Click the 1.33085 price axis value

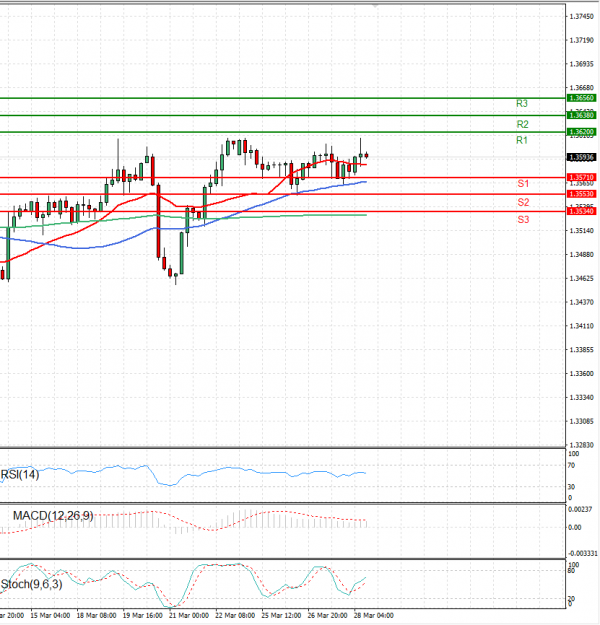click(x=582, y=421)
